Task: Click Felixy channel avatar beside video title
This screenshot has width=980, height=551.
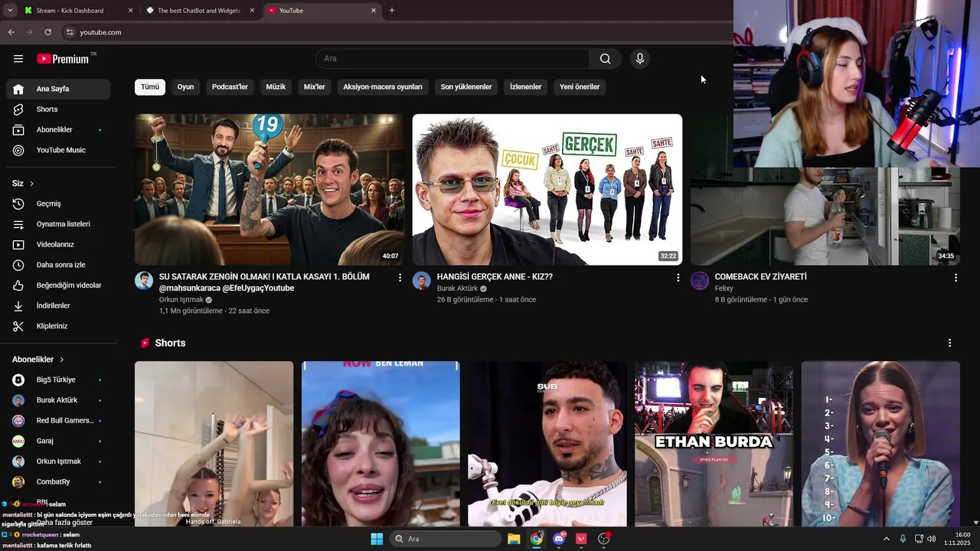Action: [x=700, y=280]
